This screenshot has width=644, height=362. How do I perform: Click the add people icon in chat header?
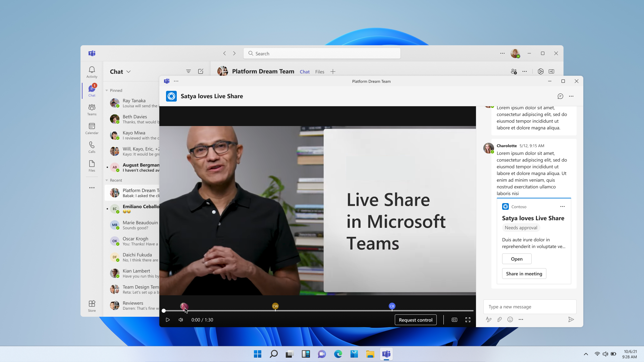514,71
